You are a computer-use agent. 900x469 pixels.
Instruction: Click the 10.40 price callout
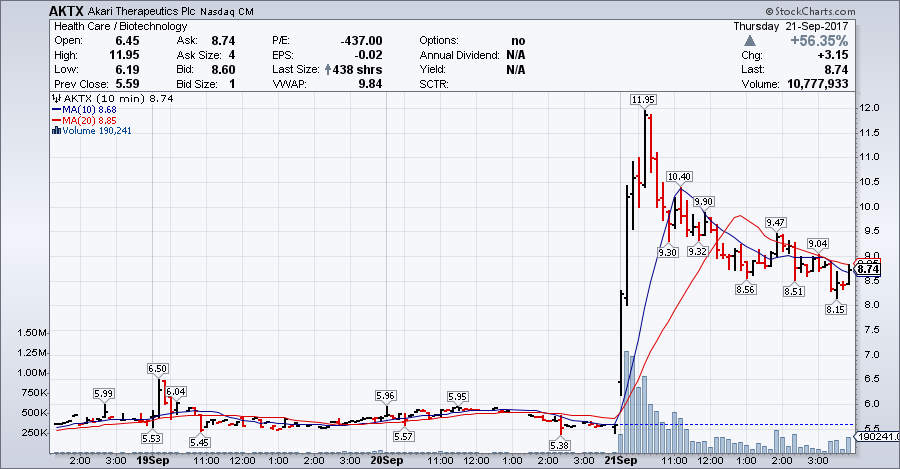pos(678,176)
